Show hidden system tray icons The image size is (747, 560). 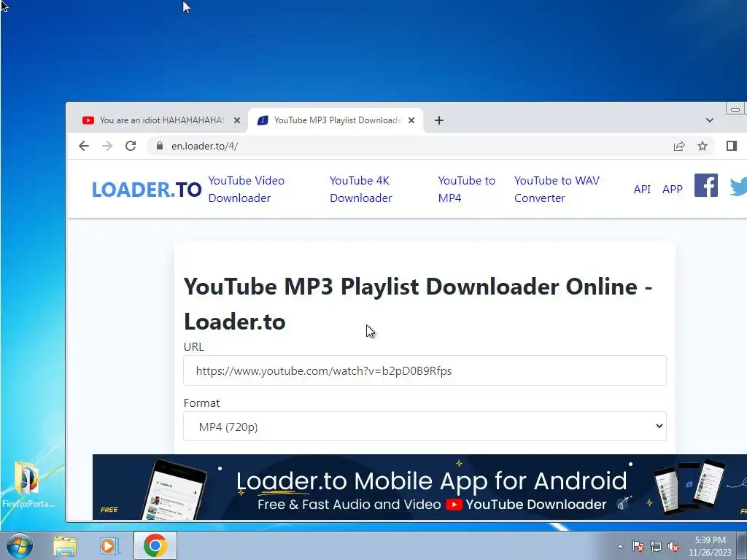tap(620, 546)
